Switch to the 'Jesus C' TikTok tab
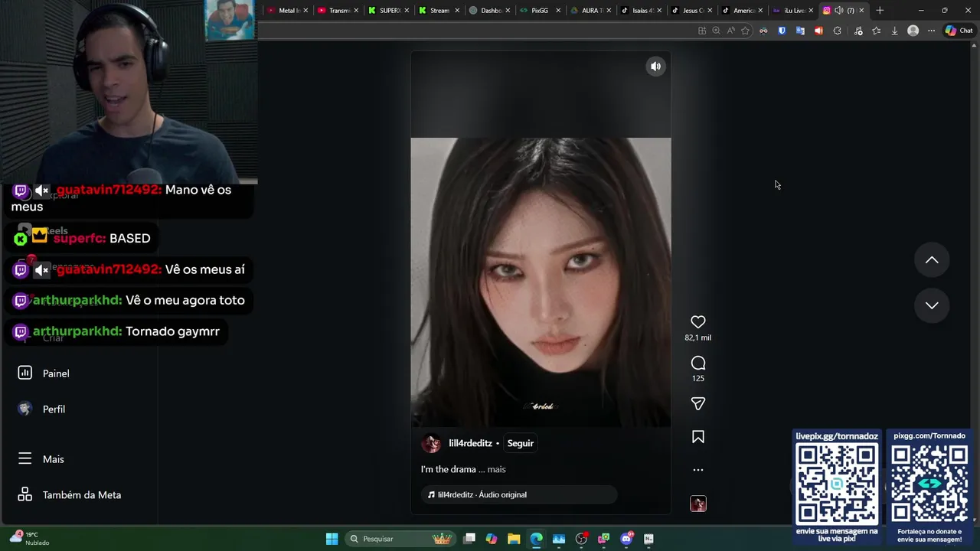980x551 pixels. [x=691, y=11]
